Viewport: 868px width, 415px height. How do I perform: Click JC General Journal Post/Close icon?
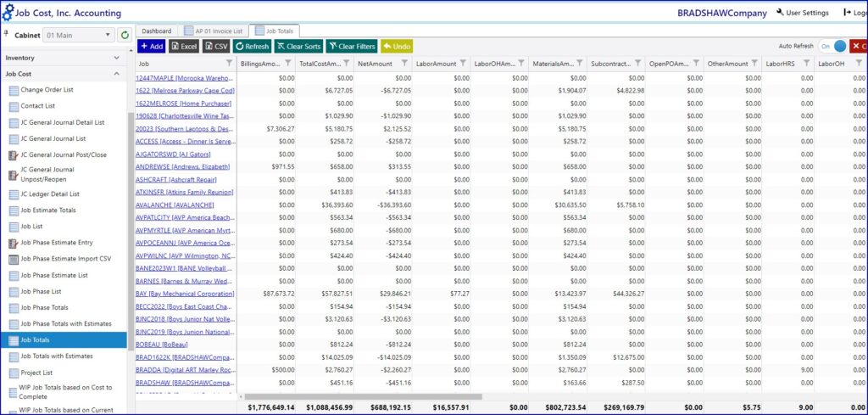[x=14, y=155]
